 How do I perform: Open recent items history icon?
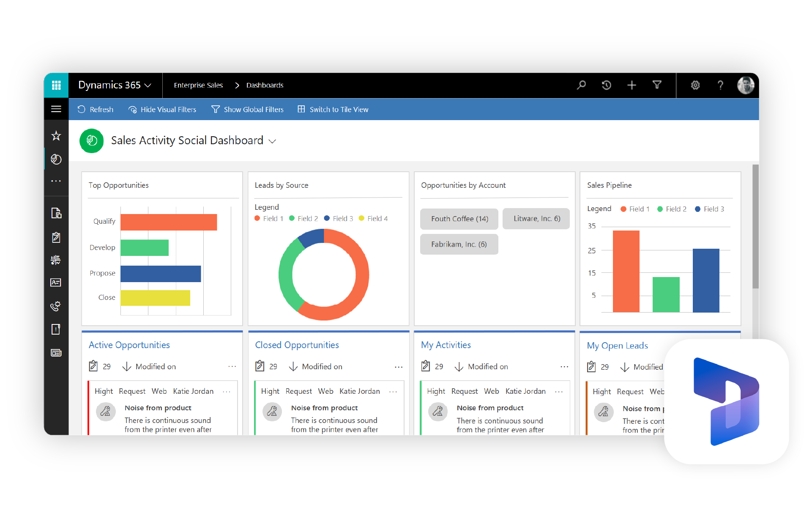click(606, 85)
